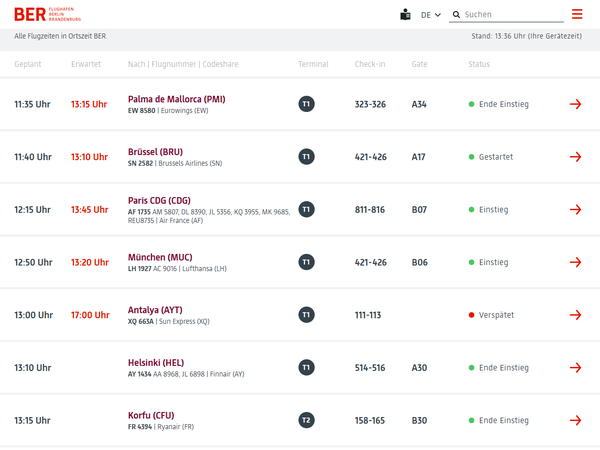Open details arrow for Paris CDG flight
Viewport: 600px width, 450px height.
tap(575, 210)
